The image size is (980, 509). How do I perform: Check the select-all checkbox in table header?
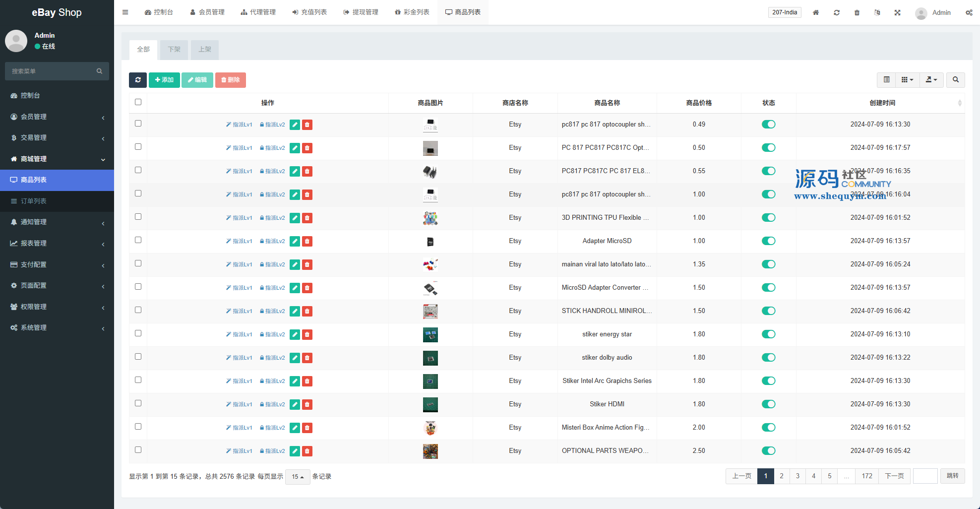click(x=138, y=102)
